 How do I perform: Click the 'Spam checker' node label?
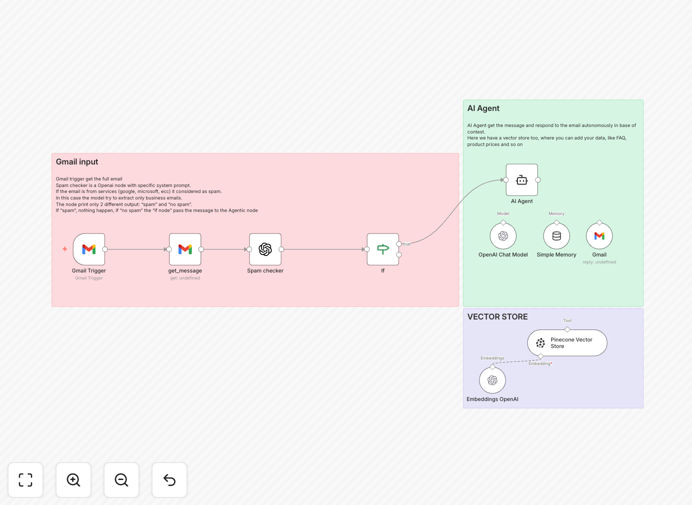pyautogui.click(x=265, y=271)
